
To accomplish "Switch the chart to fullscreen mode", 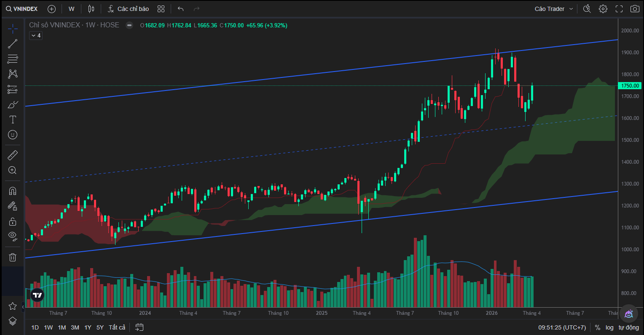I will click(x=619, y=9).
